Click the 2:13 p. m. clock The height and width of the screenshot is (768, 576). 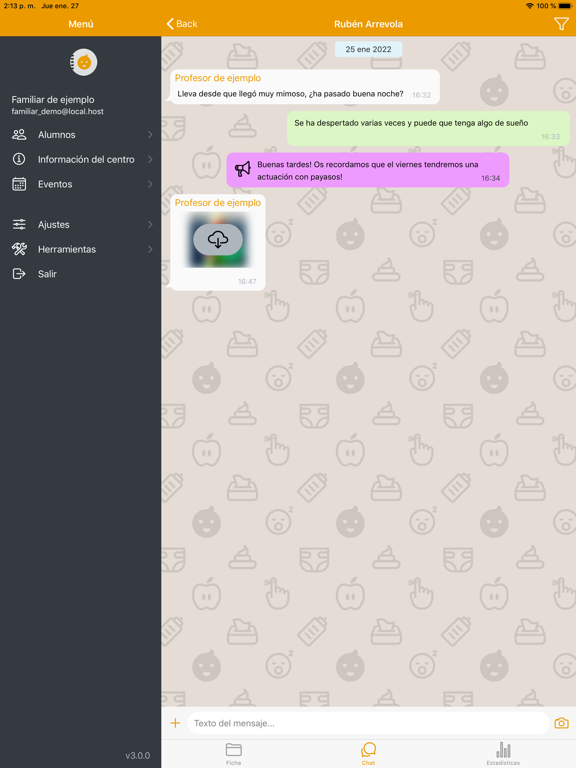pyautogui.click(x=20, y=6)
